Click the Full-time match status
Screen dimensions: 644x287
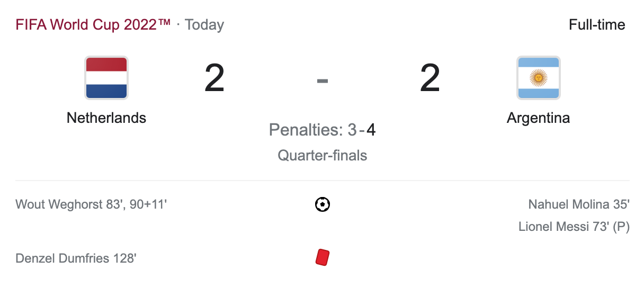(597, 25)
